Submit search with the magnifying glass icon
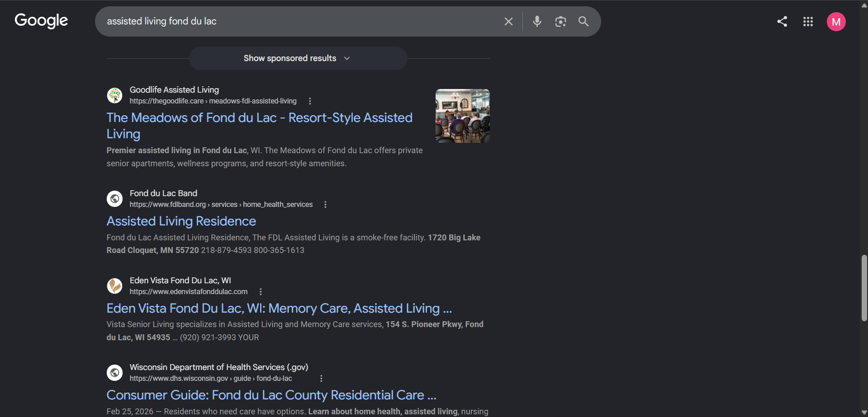868x417 pixels. tap(583, 21)
